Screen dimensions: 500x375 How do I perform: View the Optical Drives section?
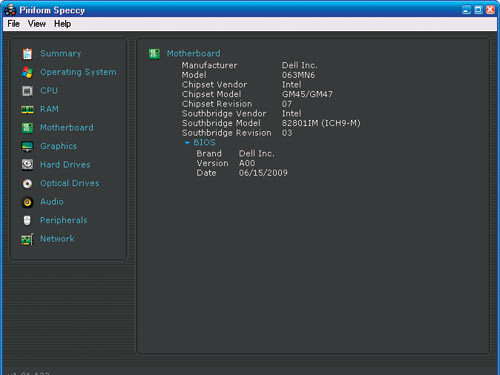70,183
